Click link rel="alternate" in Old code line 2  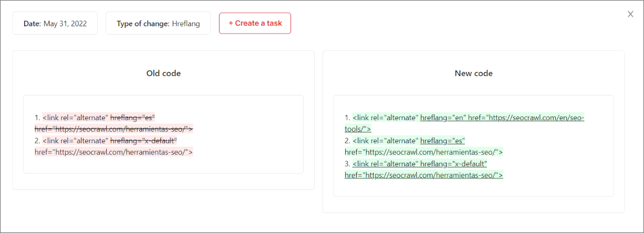[x=76, y=141]
